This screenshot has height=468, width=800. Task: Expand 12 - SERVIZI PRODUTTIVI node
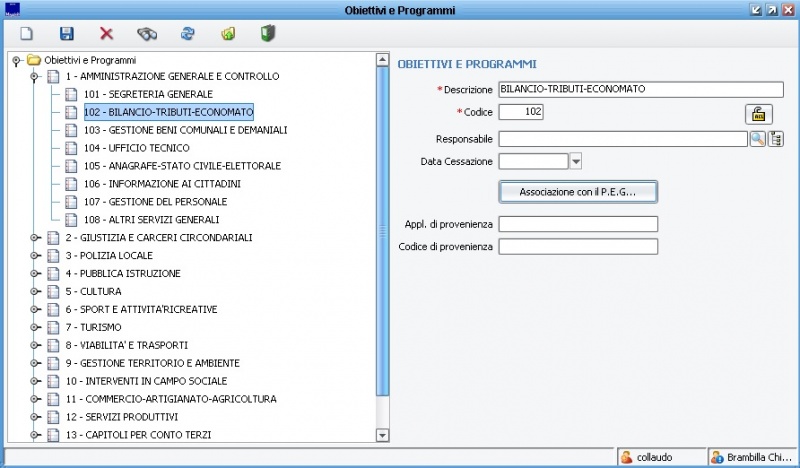[34, 417]
